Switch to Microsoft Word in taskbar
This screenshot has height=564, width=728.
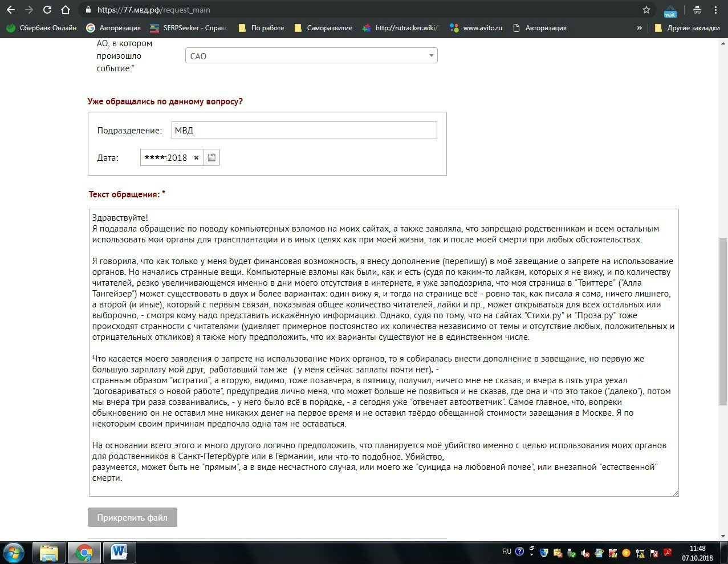(119, 553)
